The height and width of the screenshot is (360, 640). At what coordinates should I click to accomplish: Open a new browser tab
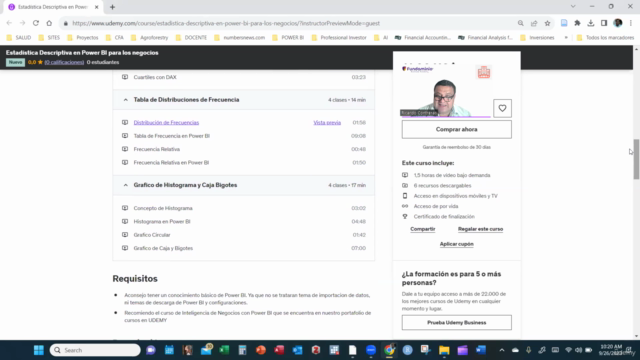click(x=112, y=7)
